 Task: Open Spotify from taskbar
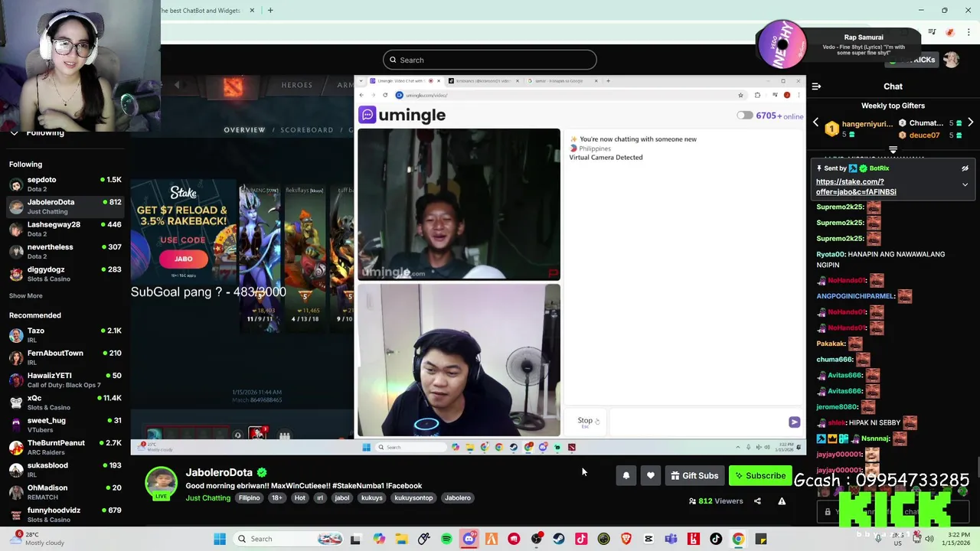(446, 539)
